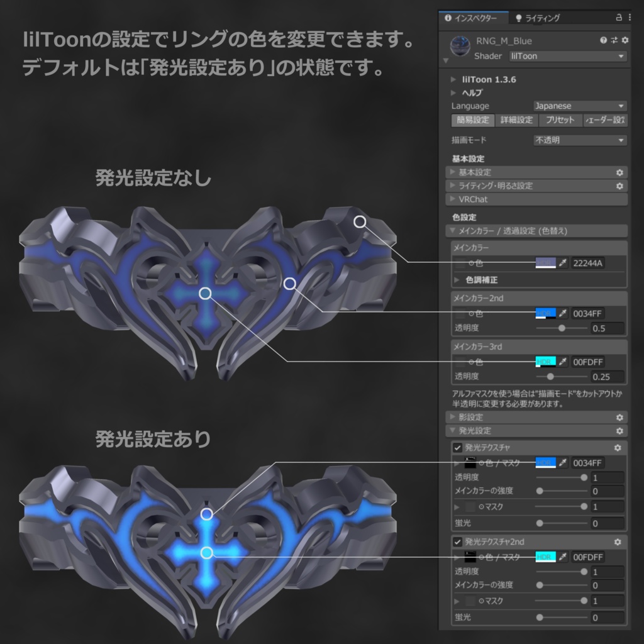Click the presets sliders icon beside the help icon
Viewport: 644px width, 644px height.
(x=614, y=40)
